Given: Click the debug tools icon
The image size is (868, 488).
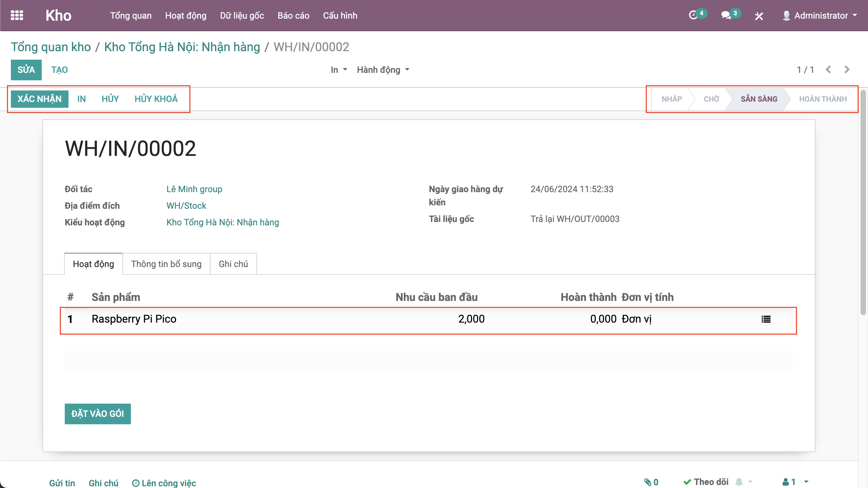Looking at the screenshot, I should click(759, 16).
